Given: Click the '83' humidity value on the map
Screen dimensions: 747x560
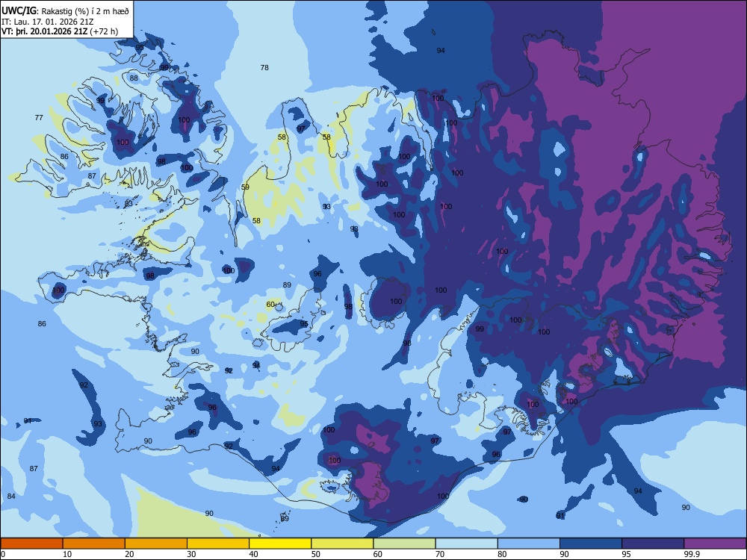Looking at the screenshot, I should [128, 204].
